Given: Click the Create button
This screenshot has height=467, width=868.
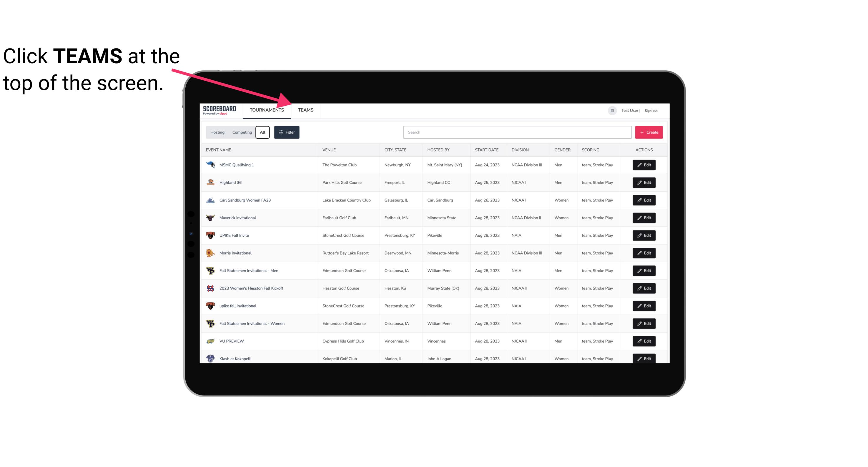Looking at the screenshot, I should tap(648, 132).
